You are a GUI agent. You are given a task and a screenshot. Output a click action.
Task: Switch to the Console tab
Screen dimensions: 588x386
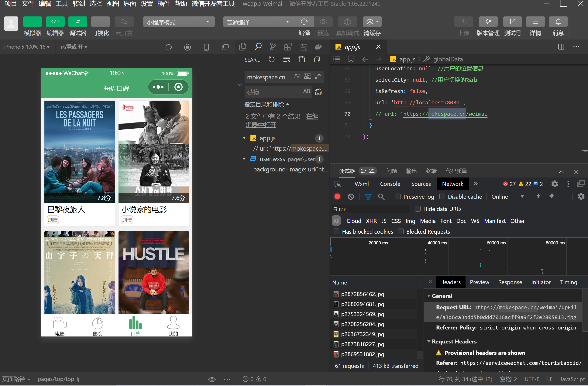pos(390,184)
